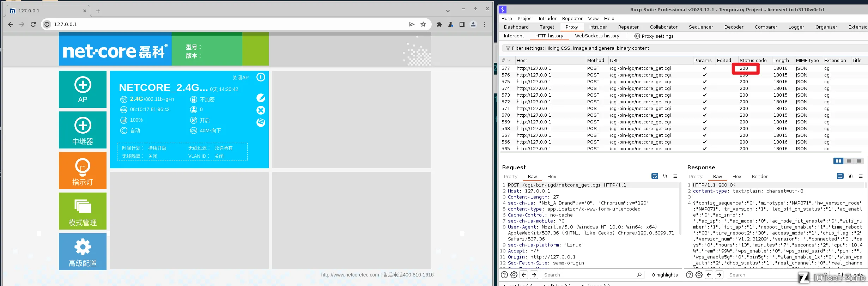Open the Intruder menu in the menu bar
The image size is (868, 286).
(547, 18)
